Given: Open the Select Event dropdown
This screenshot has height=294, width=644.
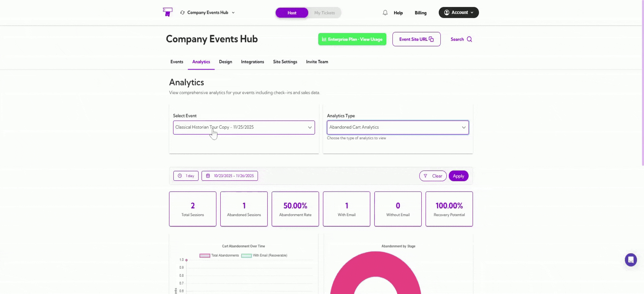Looking at the screenshot, I should point(244,128).
